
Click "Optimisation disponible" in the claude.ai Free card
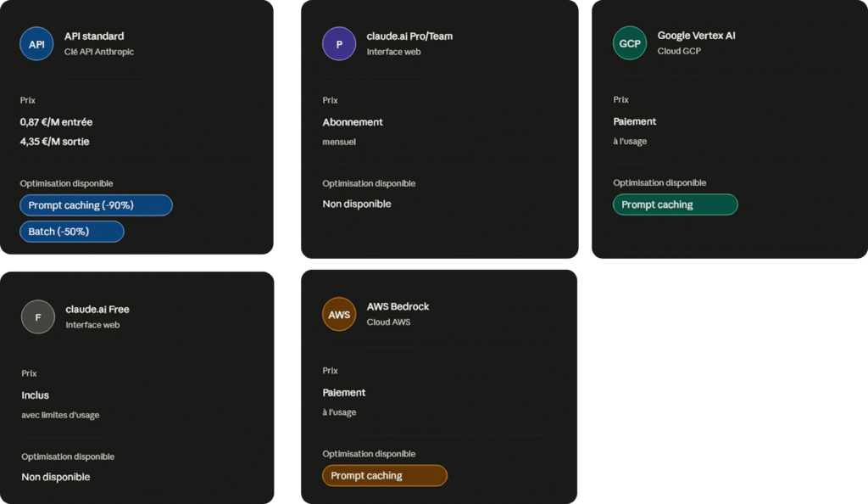(68, 456)
